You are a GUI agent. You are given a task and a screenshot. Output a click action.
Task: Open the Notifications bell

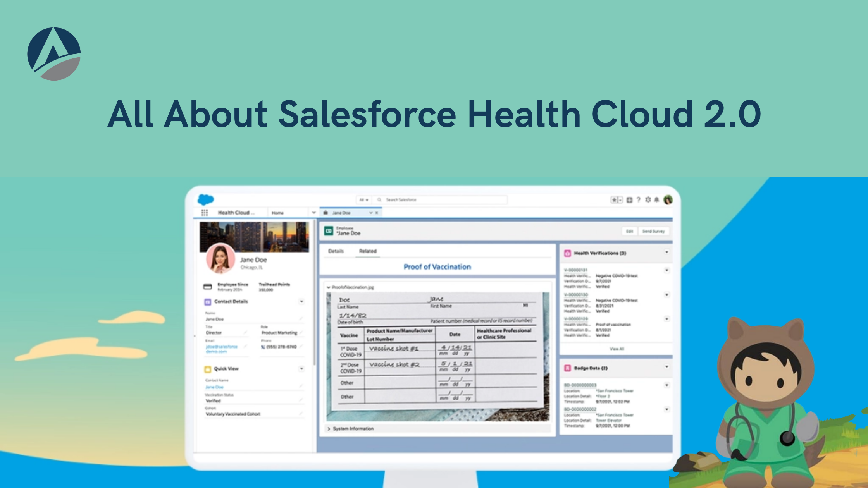coord(657,200)
